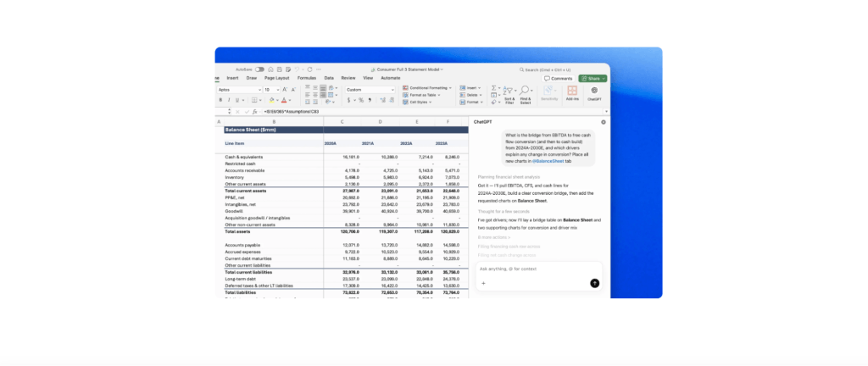Click the Wrap Text icon
This screenshot has height=366, width=868.
[331, 88]
